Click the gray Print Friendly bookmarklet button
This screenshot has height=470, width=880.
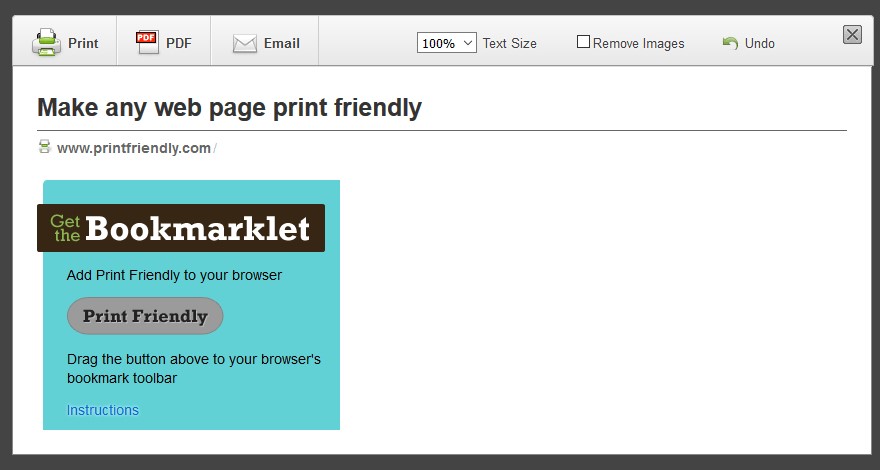pos(145,316)
